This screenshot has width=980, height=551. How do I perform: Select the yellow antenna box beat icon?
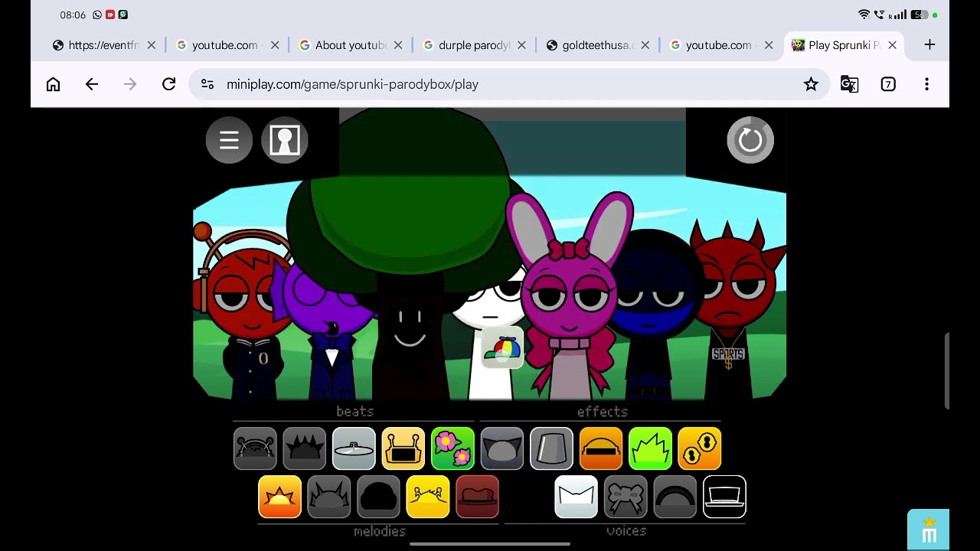(403, 448)
